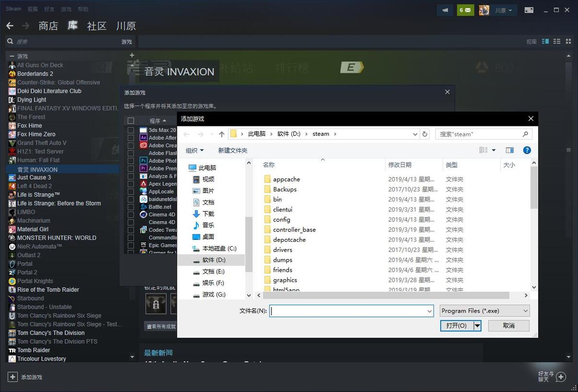Tick the select-all checkbox beside 程序
Viewport: 578px width, 392px height.
pyautogui.click(x=130, y=121)
